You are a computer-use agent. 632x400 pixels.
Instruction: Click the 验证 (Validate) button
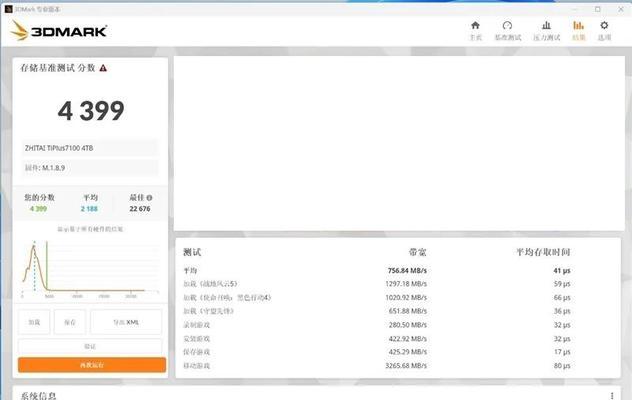(90, 346)
